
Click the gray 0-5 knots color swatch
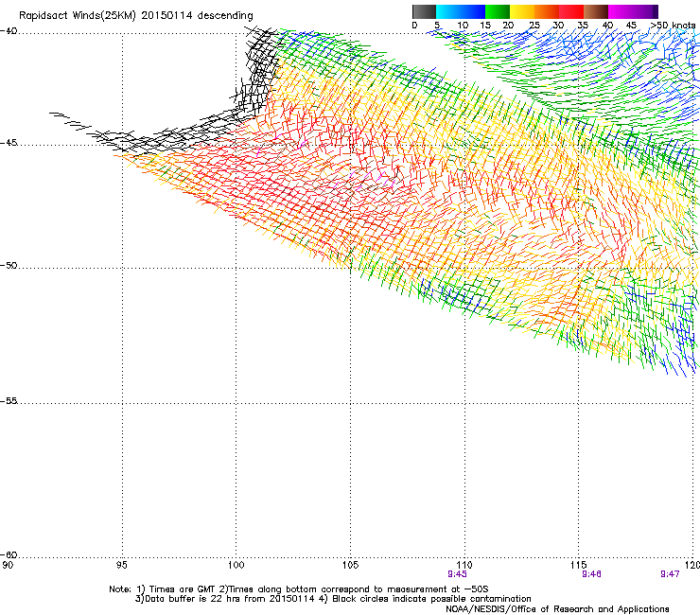tap(424, 11)
